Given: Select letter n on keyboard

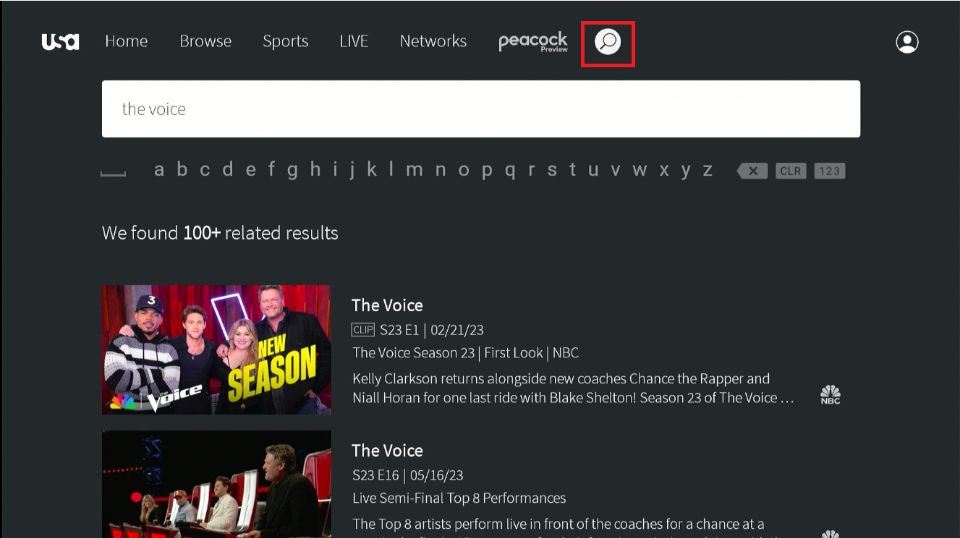Looking at the screenshot, I should click(440, 170).
